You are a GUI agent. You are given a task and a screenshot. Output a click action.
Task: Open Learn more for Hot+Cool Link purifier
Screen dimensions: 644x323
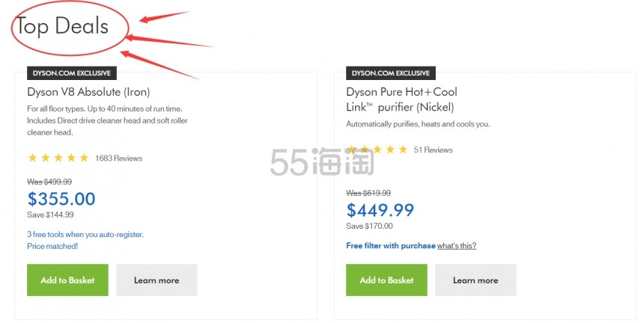pyautogui.click(x=476, y=280)
